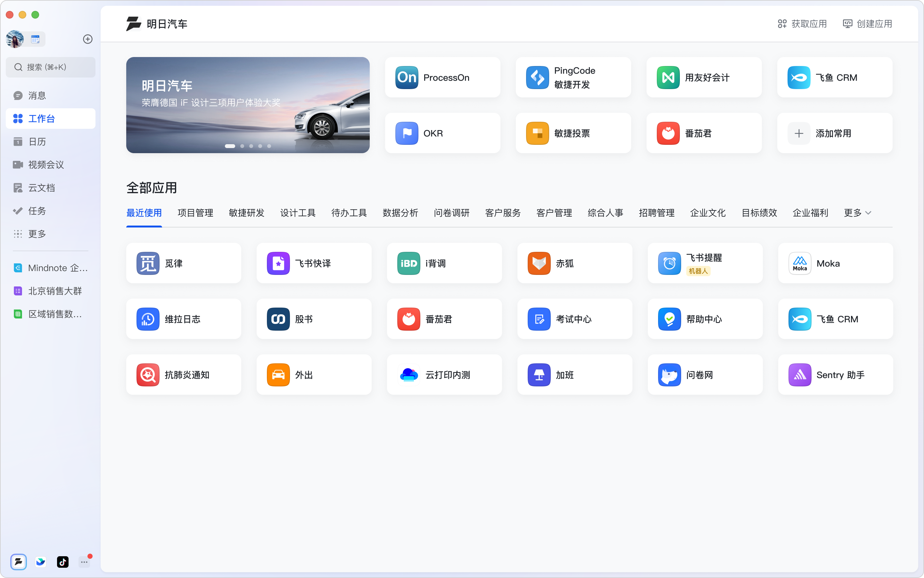Open 北京销售大群 pinned item

(x=51, y=291)
